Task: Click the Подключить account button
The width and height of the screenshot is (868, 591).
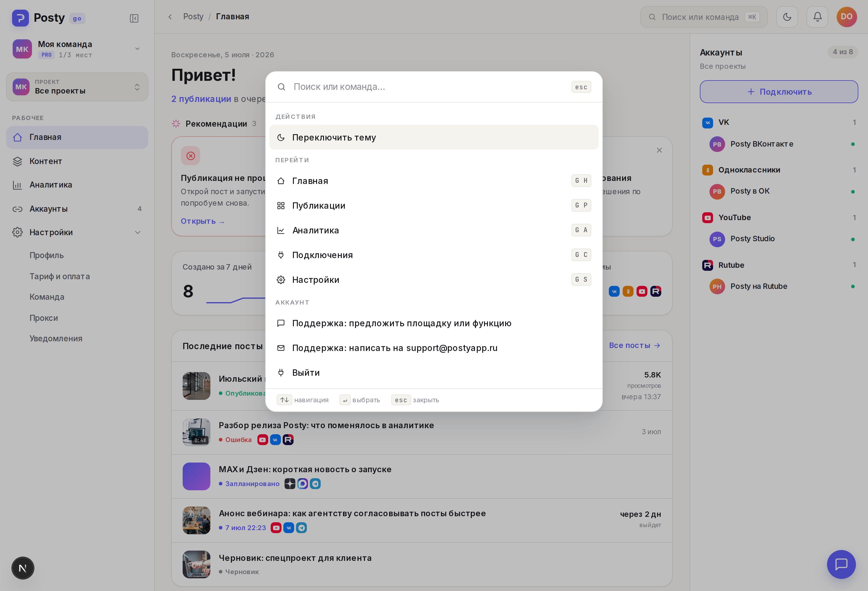Action: [779, 92]
